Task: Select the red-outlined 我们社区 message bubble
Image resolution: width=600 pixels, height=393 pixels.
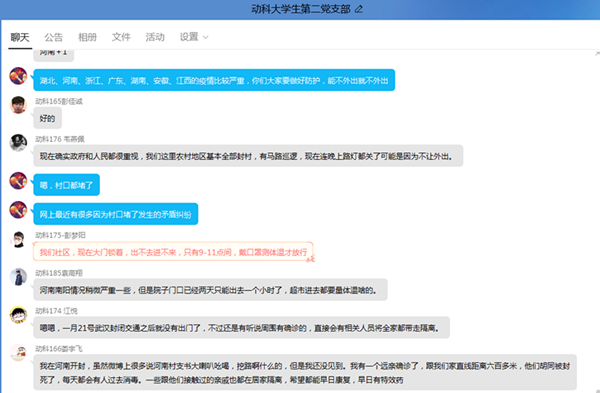Action: click(x=173, y=252)
